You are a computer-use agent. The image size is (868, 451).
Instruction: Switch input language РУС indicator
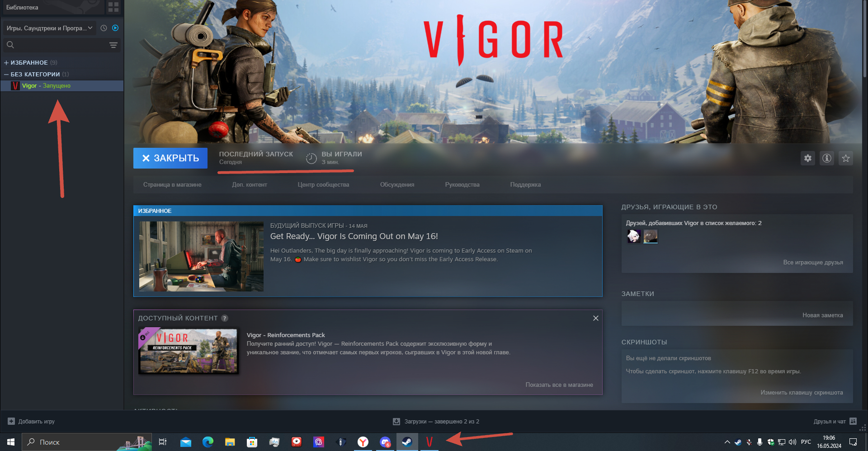click(x=806, y=442)
